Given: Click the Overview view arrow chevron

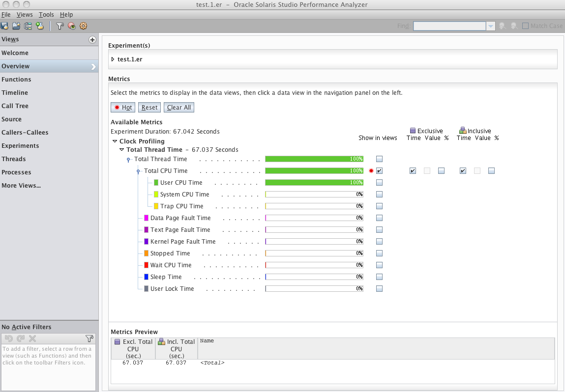Looking at the screenshot, I should pos(93,67).
